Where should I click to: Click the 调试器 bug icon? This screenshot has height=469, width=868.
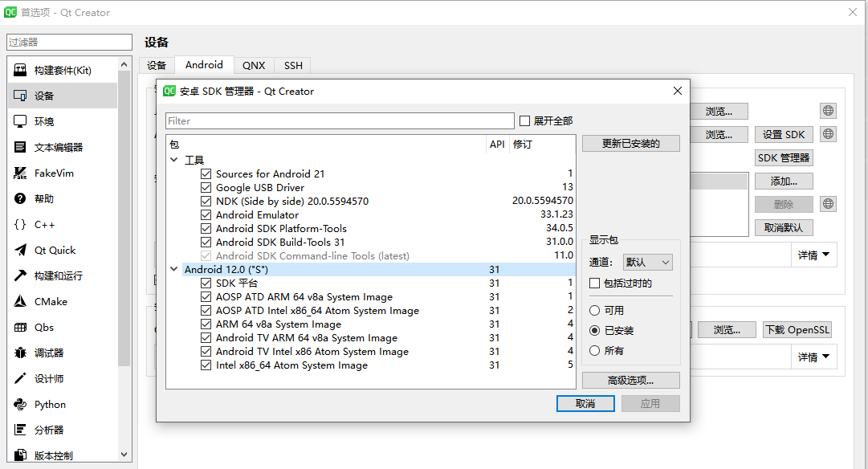(20, 353)
